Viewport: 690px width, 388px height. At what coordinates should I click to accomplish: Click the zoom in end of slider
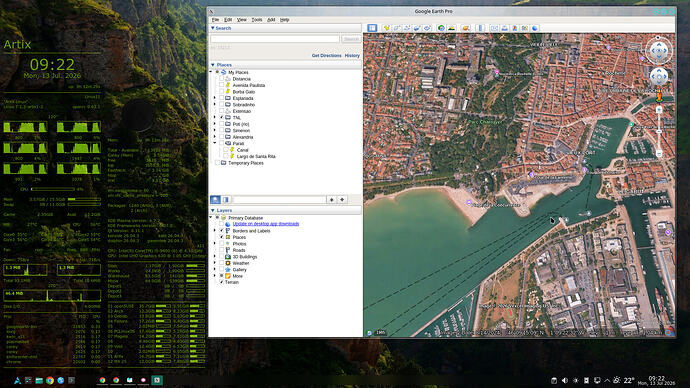[659, 110]
